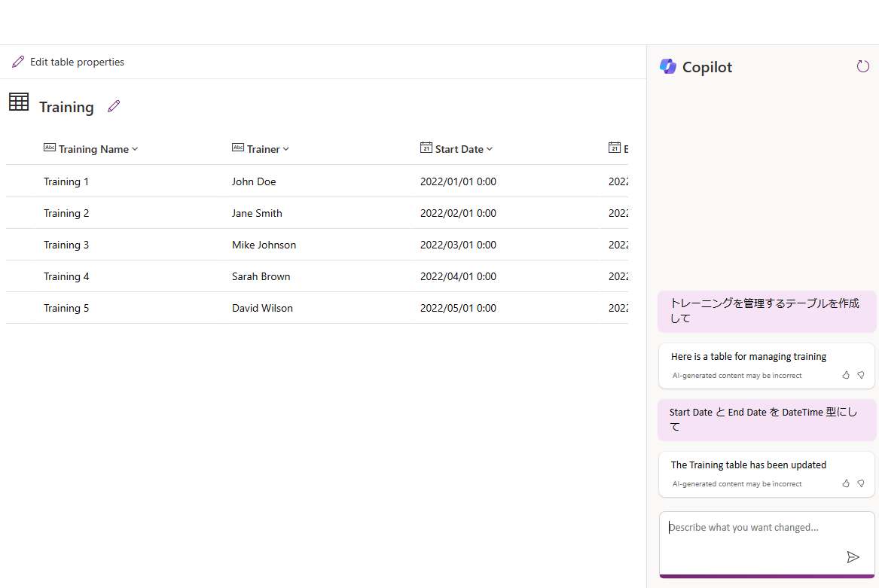Click the Copilot logo icon
Viewport: 879px width, 588px height.
tap(667, 66)
